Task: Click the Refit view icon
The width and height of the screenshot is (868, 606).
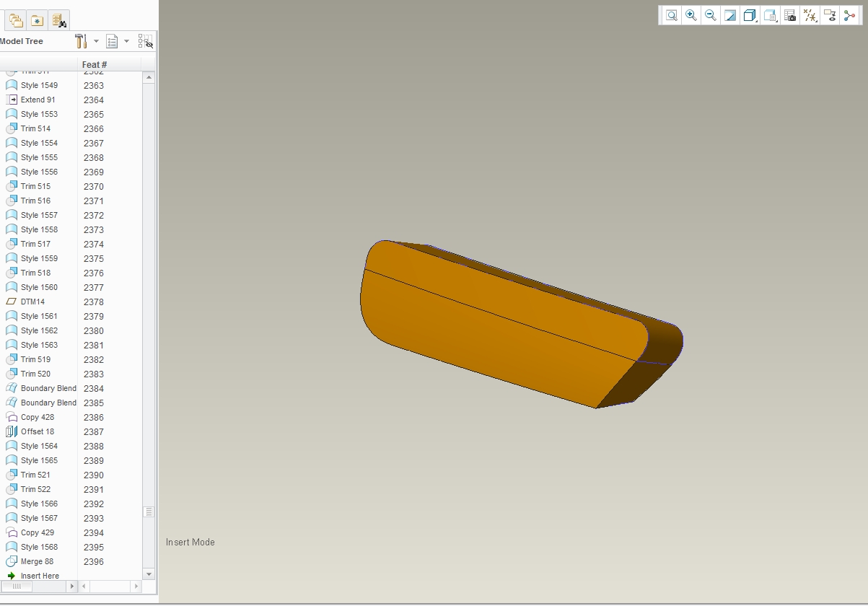Action: point(672,15)
